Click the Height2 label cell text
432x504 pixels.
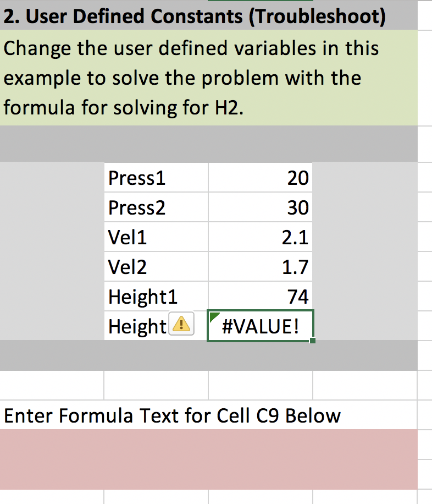[x=137, y=327]
